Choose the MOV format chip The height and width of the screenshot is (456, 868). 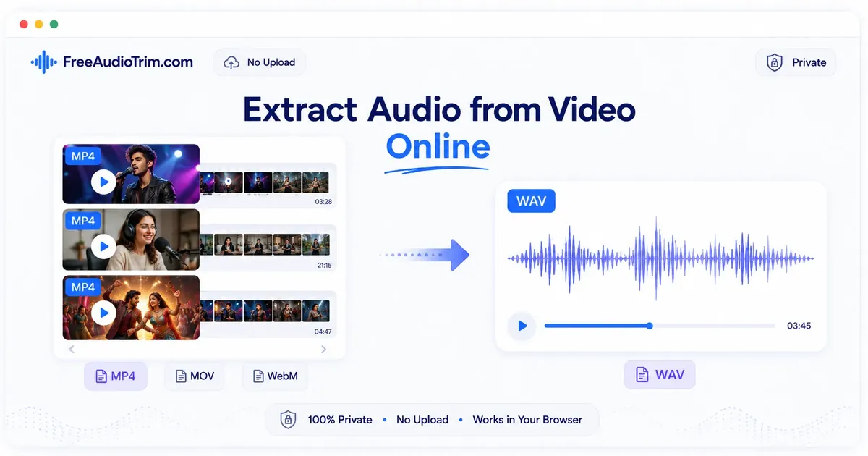195,376
